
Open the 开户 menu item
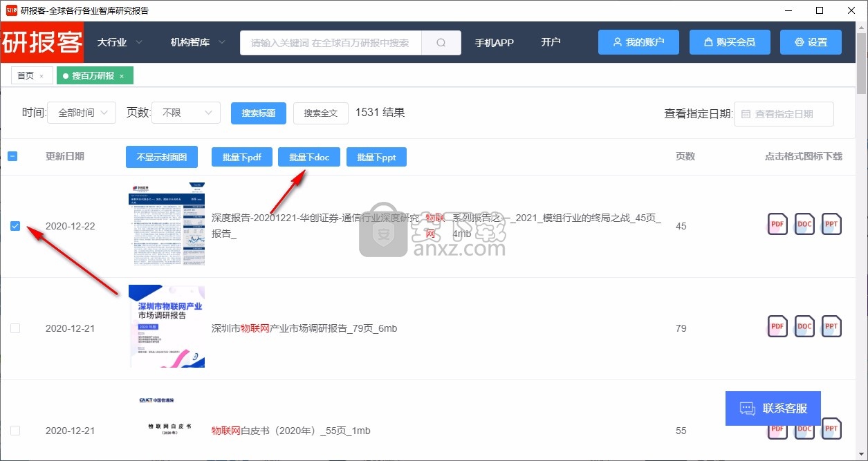551,42
